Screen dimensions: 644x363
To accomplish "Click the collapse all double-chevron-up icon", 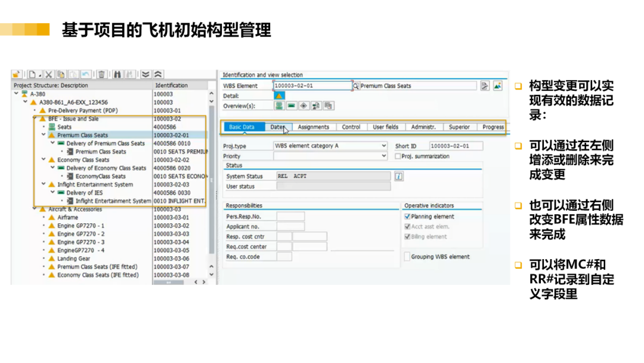I will coord(158,75).
